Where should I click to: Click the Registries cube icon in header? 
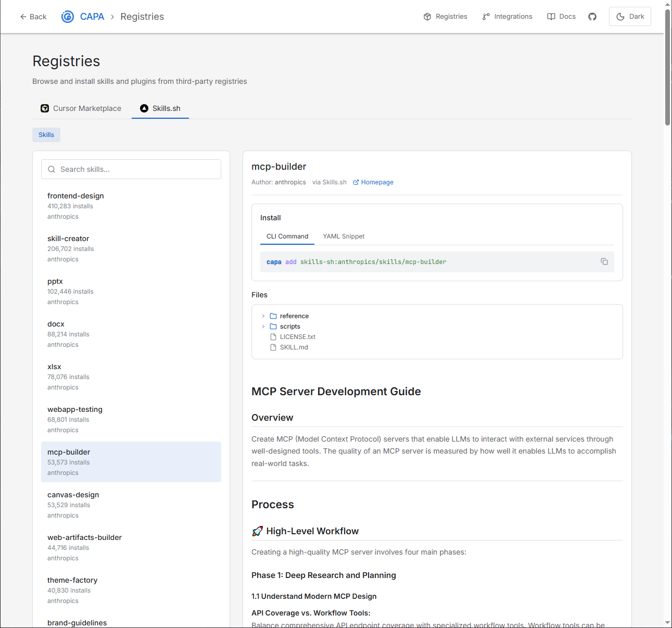[427, 17]
